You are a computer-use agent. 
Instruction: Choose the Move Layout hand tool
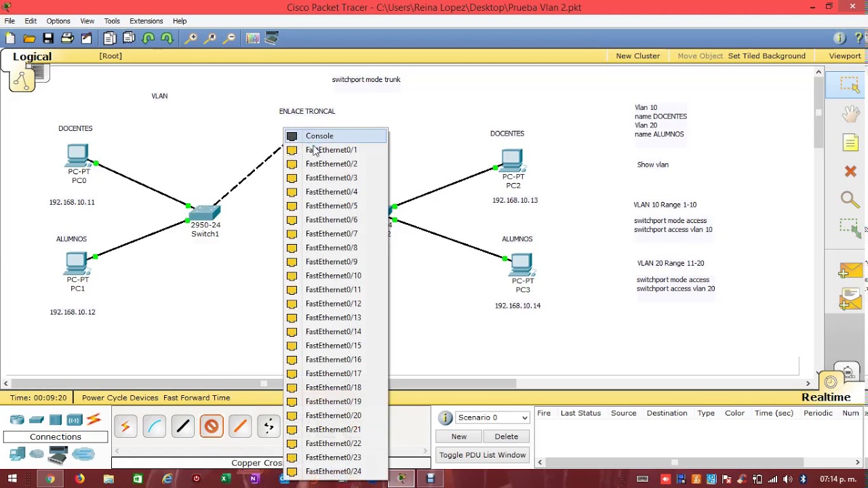tap(850, 113)
